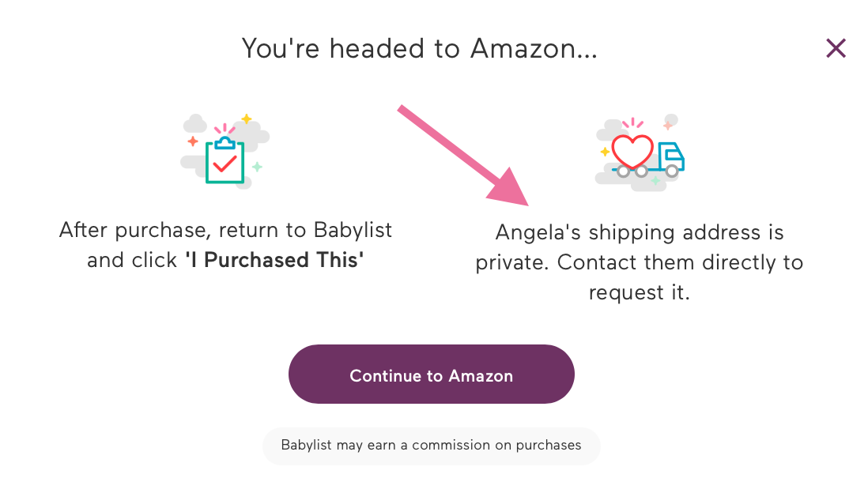Image resolution: width=868 pixels, height=493 pixels.
Task: Click the large pink arrow
Action: pos(462,156)
